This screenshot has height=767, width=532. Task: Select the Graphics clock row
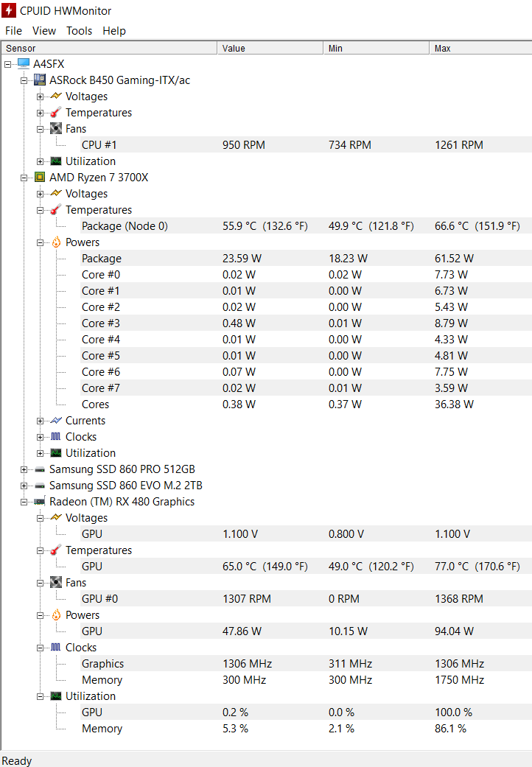[306, 664]
